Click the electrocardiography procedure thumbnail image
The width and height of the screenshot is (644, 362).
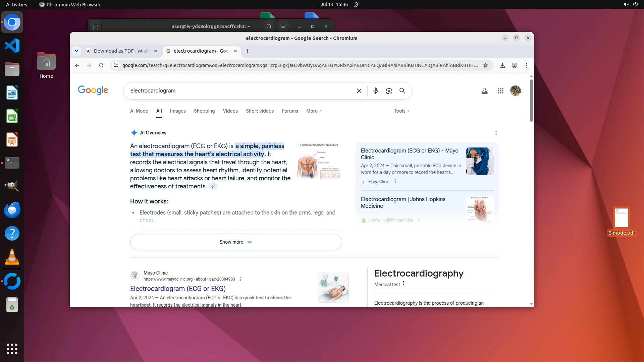pyautogui.click(x=319, y=161)
